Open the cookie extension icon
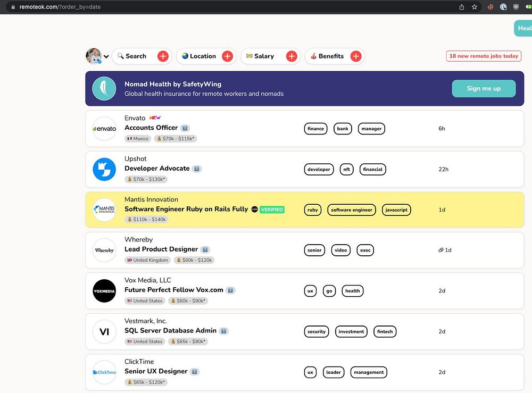 [x=491, y=7]
